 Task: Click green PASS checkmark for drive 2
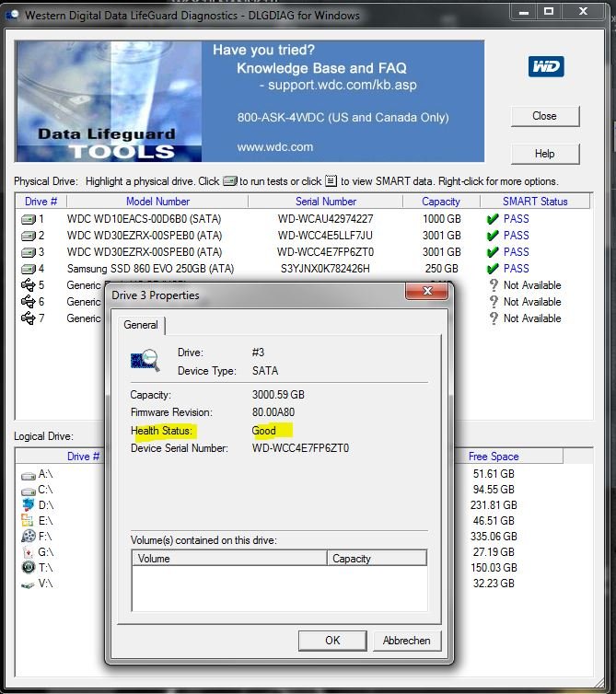[x=493, y=236]
